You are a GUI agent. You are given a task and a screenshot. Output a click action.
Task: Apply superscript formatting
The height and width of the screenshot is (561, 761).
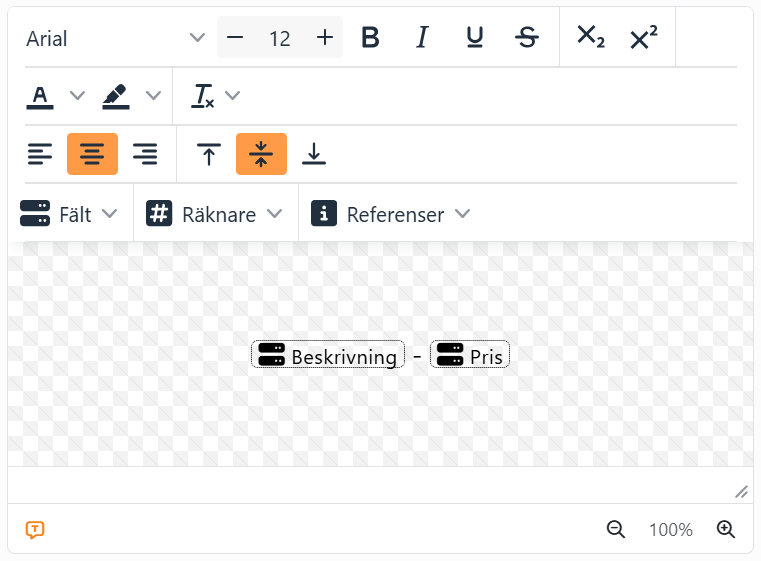(644, 37)
